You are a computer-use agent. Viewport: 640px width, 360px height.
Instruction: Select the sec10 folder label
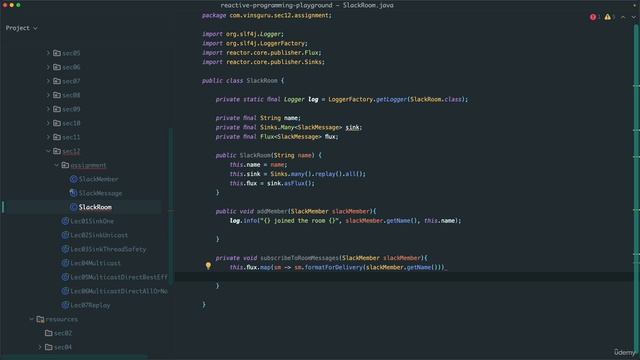coord(71,123)
